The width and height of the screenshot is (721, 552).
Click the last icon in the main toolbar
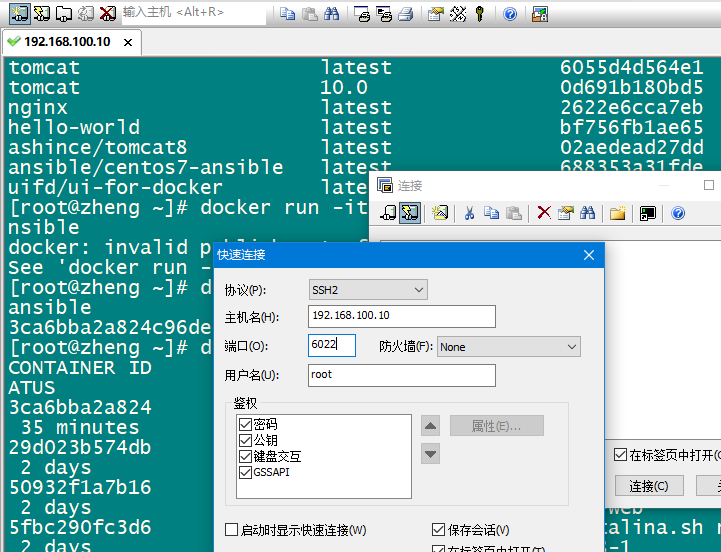pos(540,14)
